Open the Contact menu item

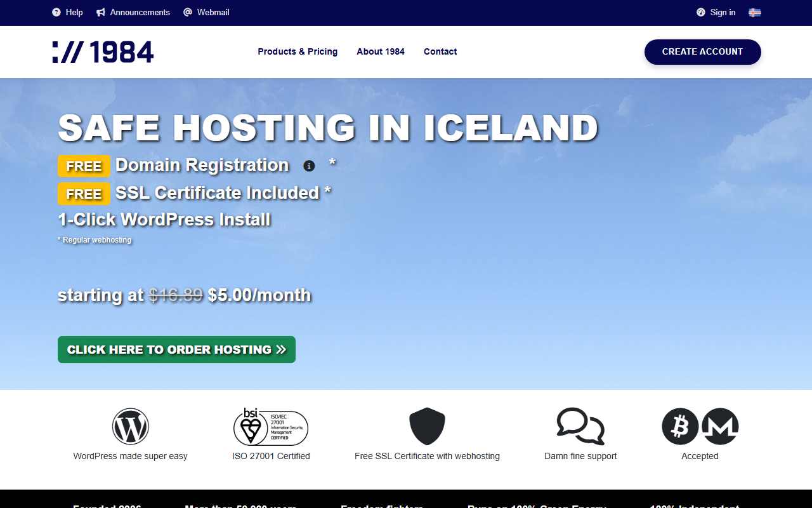tap(440, 51)
